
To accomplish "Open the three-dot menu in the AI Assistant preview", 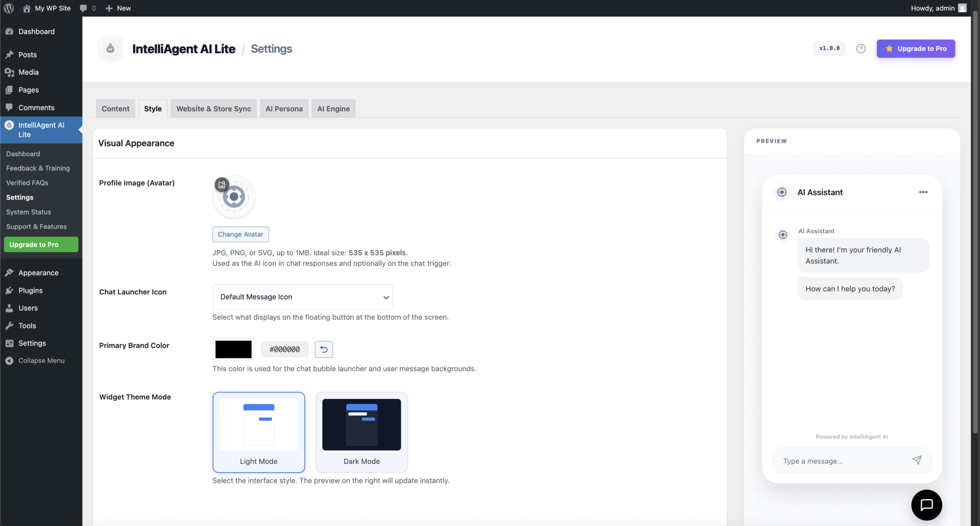I will (x=923, y=192).
